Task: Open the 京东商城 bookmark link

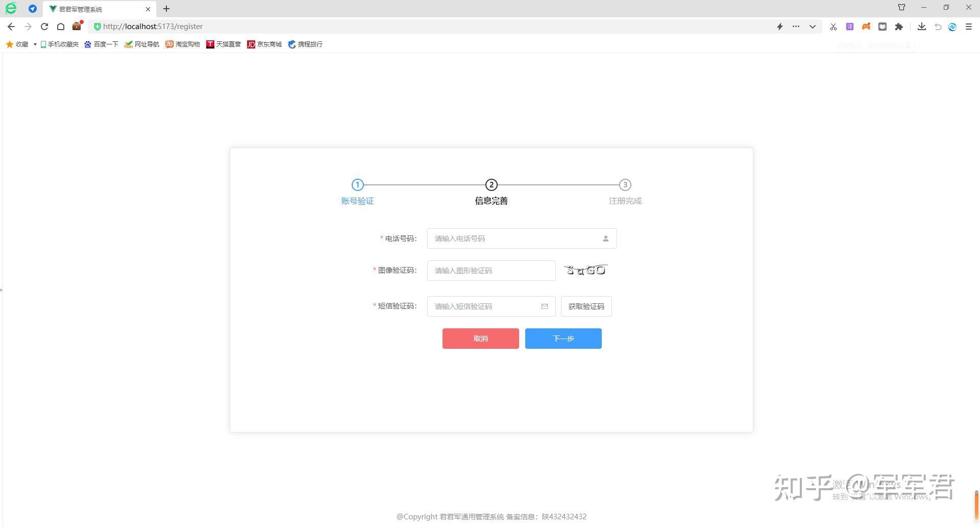Action: click(264, 44)
